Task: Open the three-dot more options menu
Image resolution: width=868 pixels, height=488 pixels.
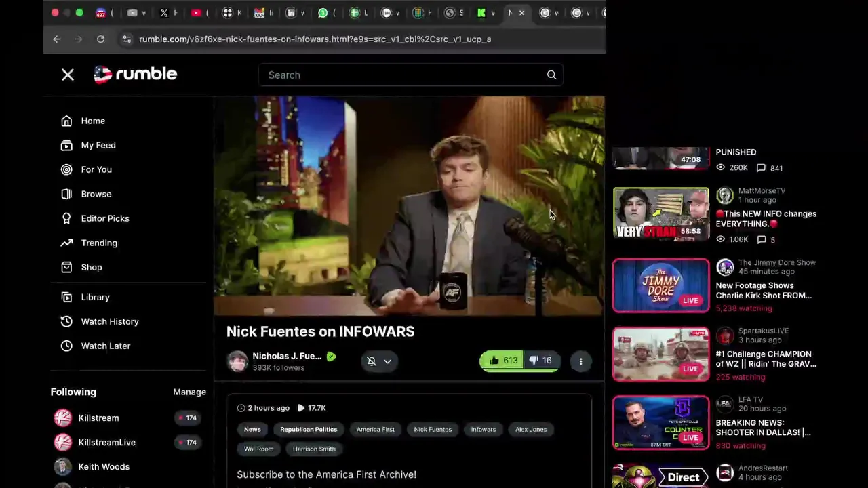Action: (x=580, y=361)
